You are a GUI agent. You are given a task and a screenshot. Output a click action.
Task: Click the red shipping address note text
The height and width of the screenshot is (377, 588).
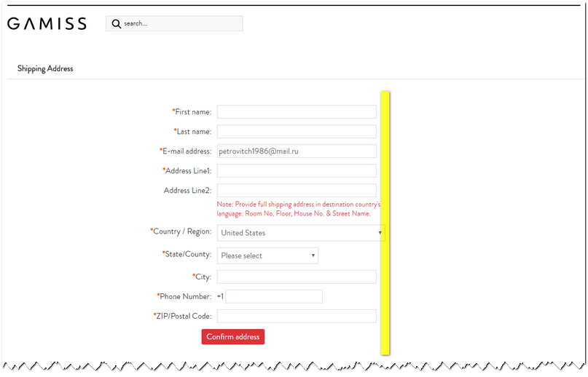pyautogui.click(x=299, y=209)
